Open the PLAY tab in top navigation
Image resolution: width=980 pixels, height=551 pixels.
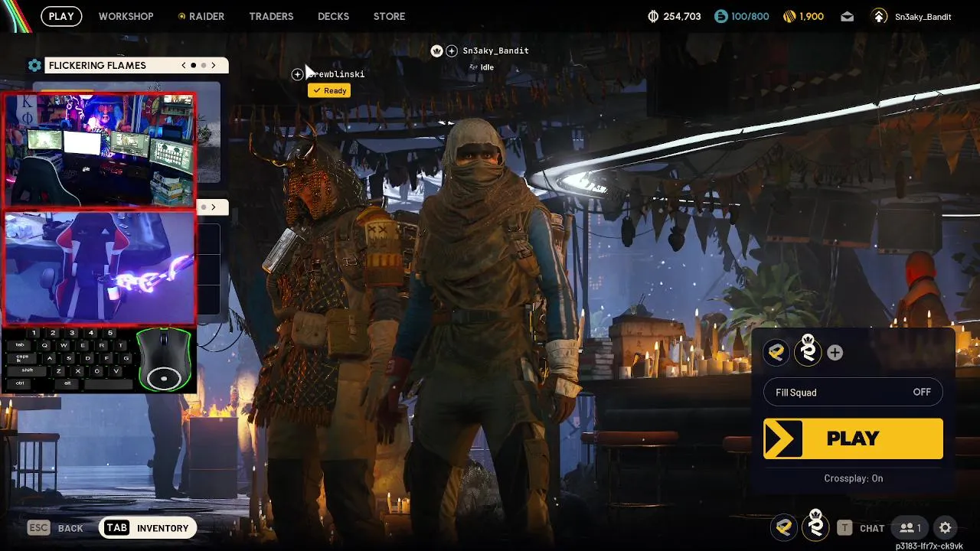[x=61, y=16]
